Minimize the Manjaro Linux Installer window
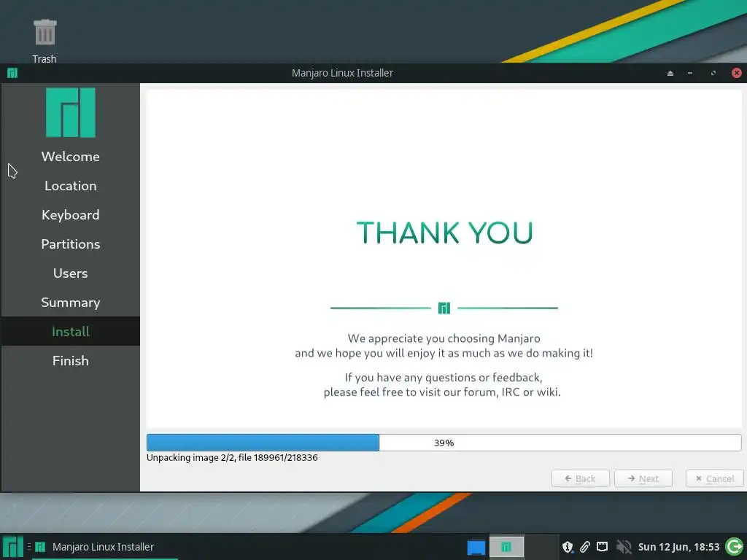The image size is (747, 560). coord(690,73)
